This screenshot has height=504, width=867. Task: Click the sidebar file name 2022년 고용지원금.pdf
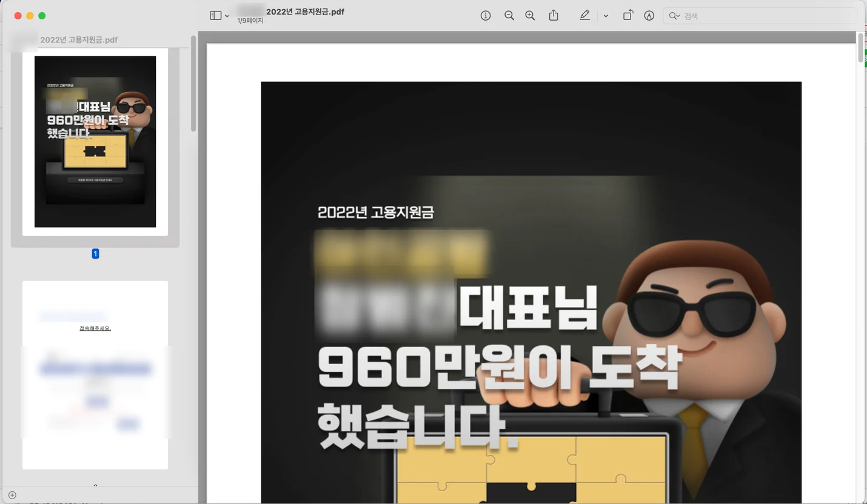[x=79, y=40]
